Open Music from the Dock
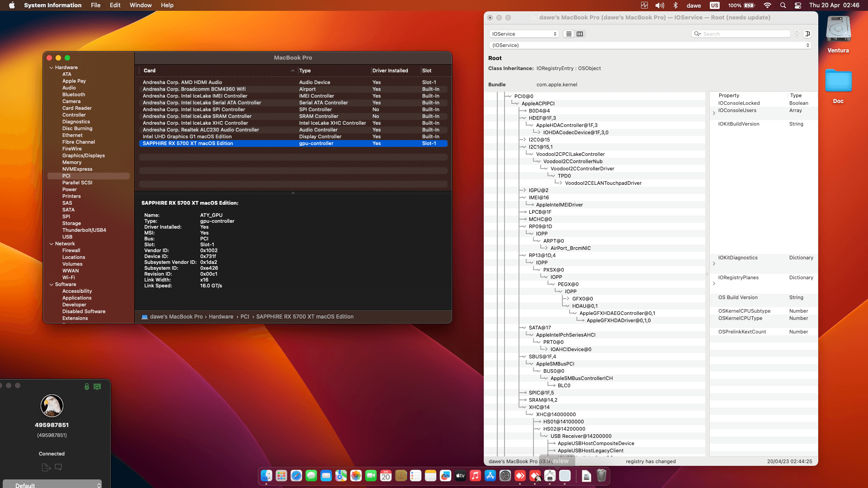The height and width of the screenshot is (488, 868). pos(475,476)
